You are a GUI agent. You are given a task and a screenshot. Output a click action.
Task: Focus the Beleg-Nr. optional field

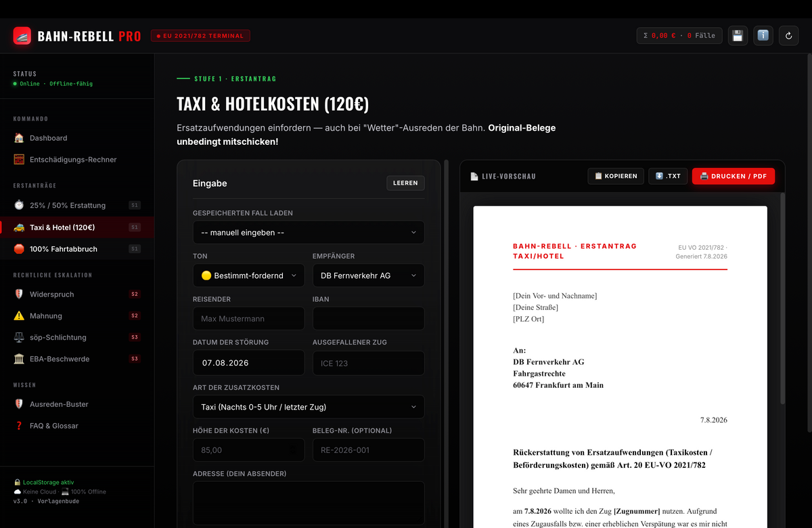tap(369, 449)
